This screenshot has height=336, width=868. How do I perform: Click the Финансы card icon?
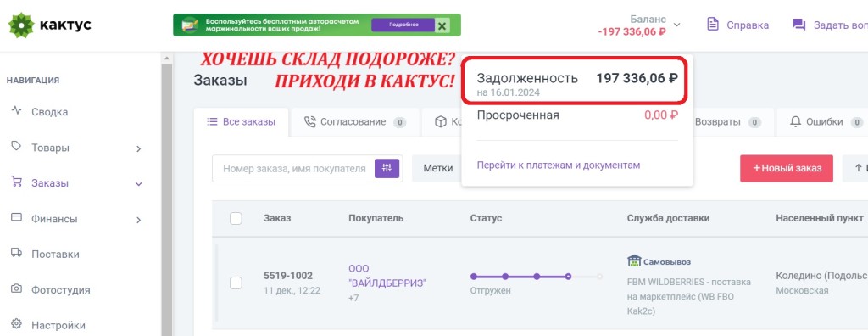[17, 217]
